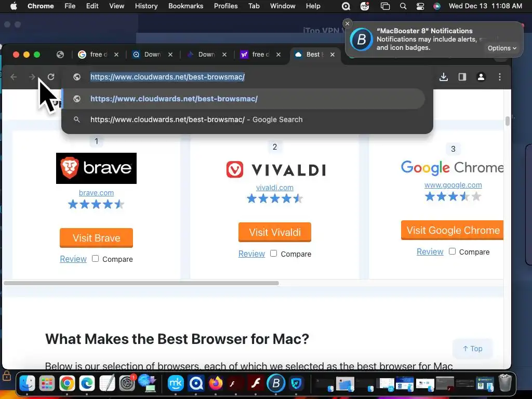The height and width of the screenshot is (399, 532).
Task: Open the Profiles menu
Action: (x=225, y=6)
